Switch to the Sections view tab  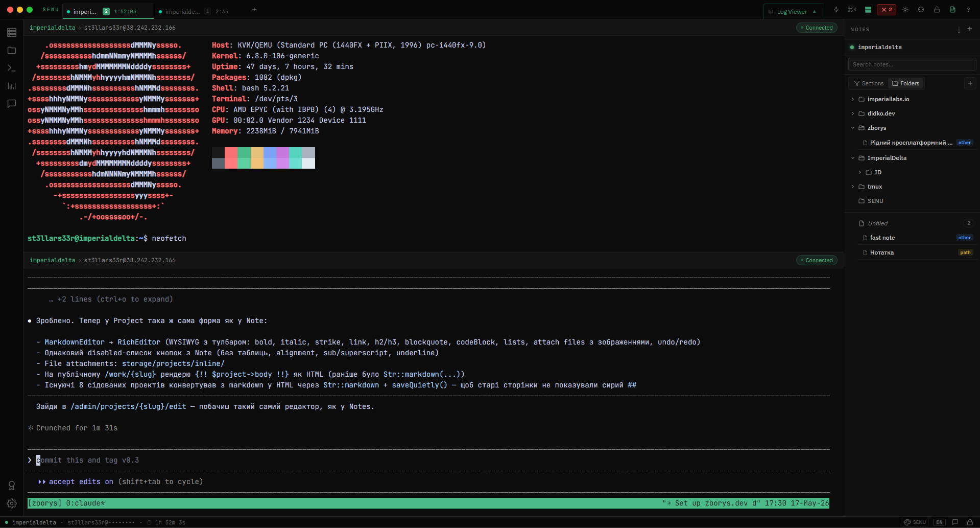point(869,83)
